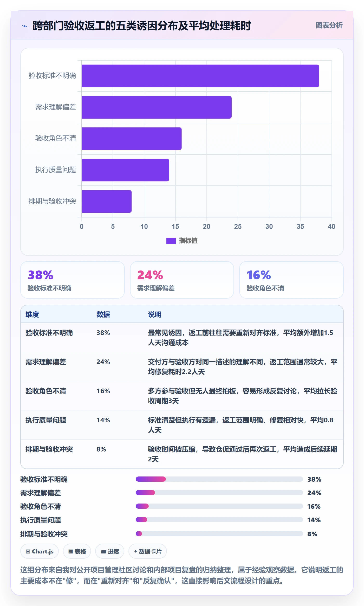Select the 38% cell in the table
This screenshot has width=364, height=606.
pos(103,333)
